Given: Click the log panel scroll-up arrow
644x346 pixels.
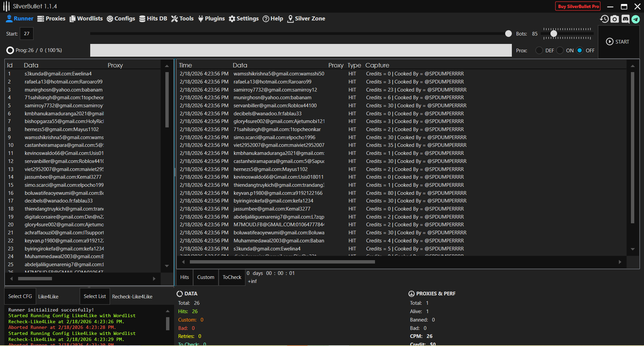Looking at the screenshot, I should click(168, 311).
